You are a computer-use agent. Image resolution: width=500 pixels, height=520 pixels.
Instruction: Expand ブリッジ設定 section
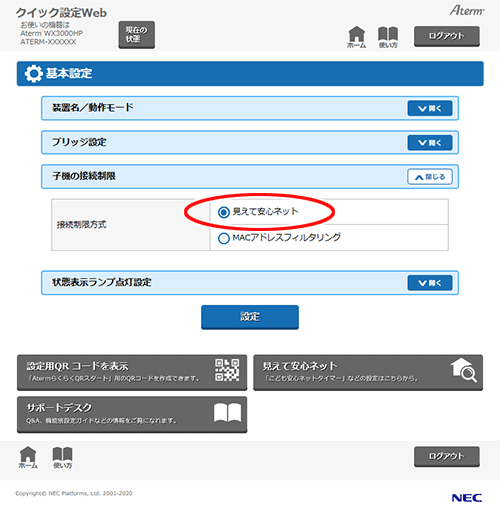[430, 143]
